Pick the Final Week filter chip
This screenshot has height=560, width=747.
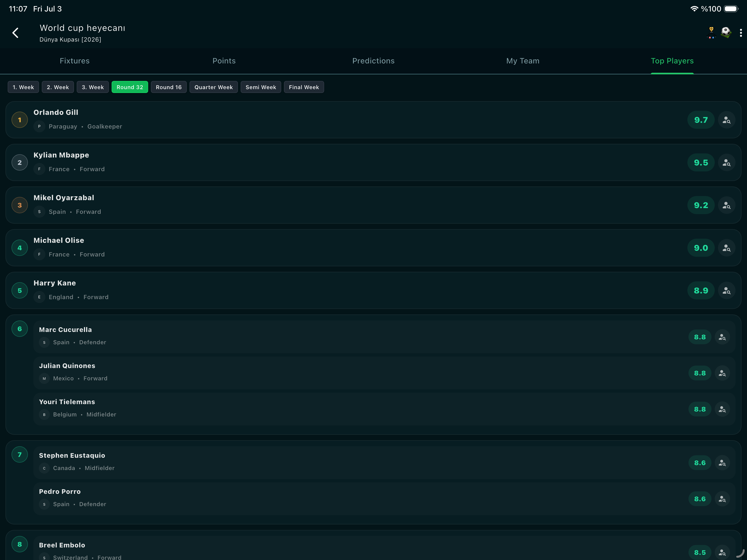304,87
